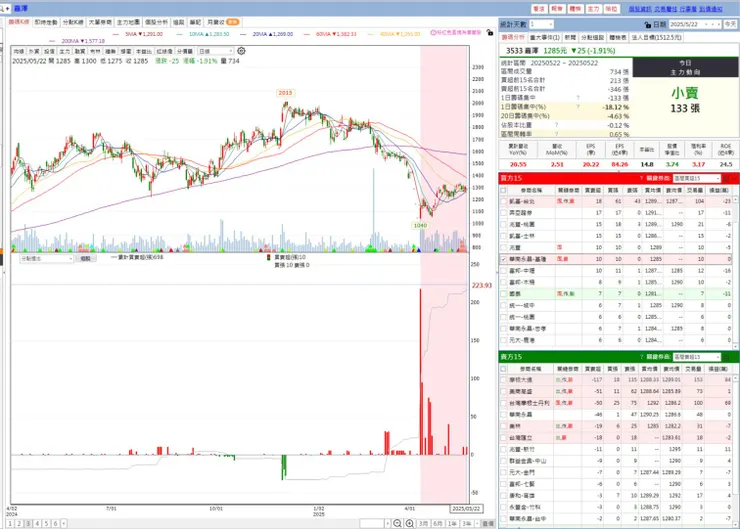Screen dimensions: 740x529
Task: Toggle the 主力 indicator button on chart toolbar
Action: coord(65,51)
